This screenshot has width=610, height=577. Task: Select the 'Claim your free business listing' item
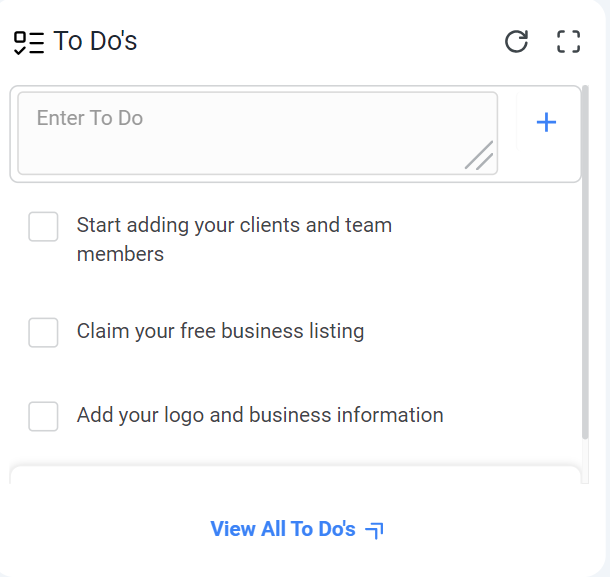pos(220,331)
